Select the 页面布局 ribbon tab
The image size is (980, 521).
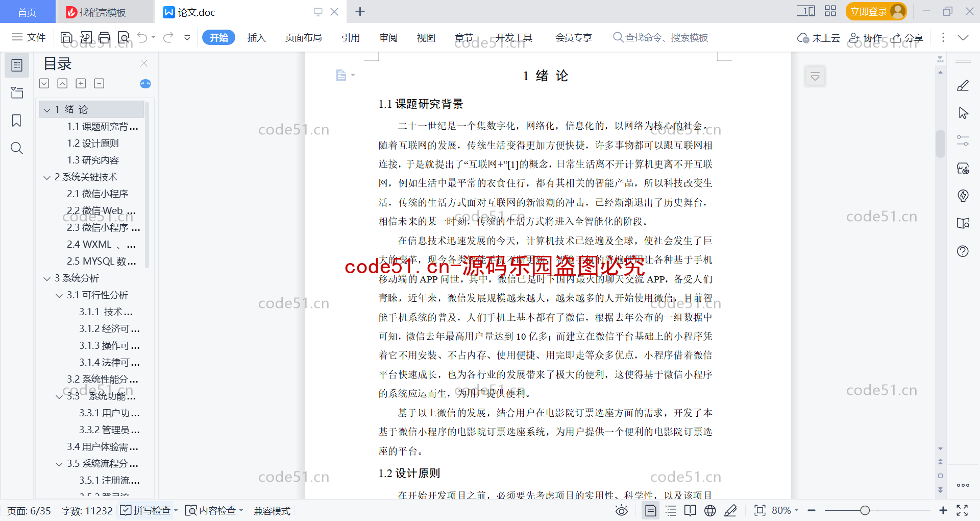click(x=303, y=37)
